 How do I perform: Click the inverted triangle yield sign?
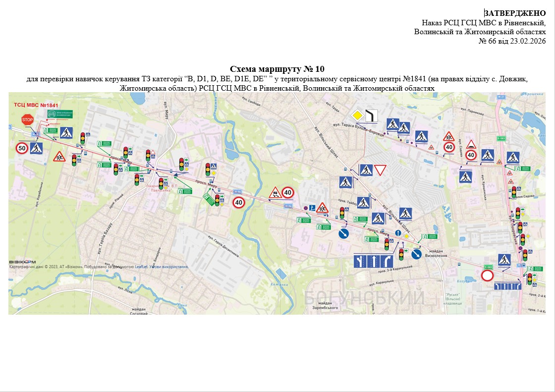point(380,170)
